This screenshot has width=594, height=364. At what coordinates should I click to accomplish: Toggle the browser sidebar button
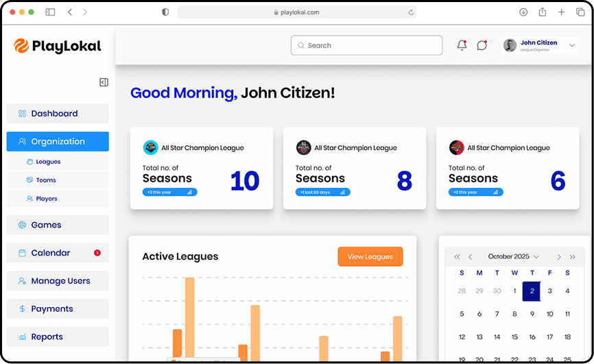pyautogui.click(x=50, y=12)
